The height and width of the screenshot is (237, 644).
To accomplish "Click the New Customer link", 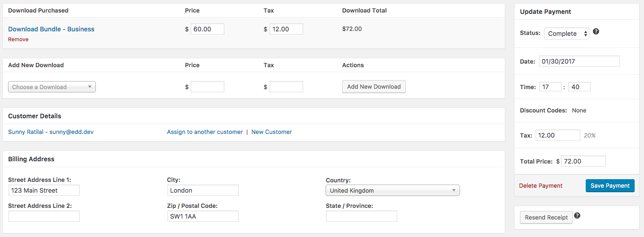I will (x=271, y=132).
